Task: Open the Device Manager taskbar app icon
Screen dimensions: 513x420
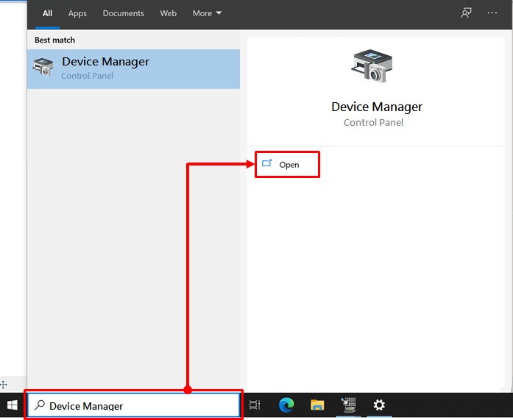Action: (x=348, y=405)
